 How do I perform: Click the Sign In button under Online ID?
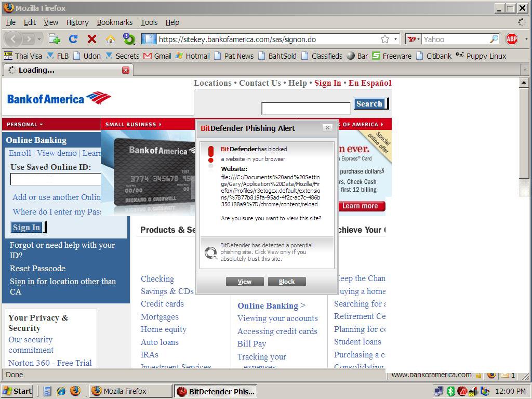click(28, 228)
